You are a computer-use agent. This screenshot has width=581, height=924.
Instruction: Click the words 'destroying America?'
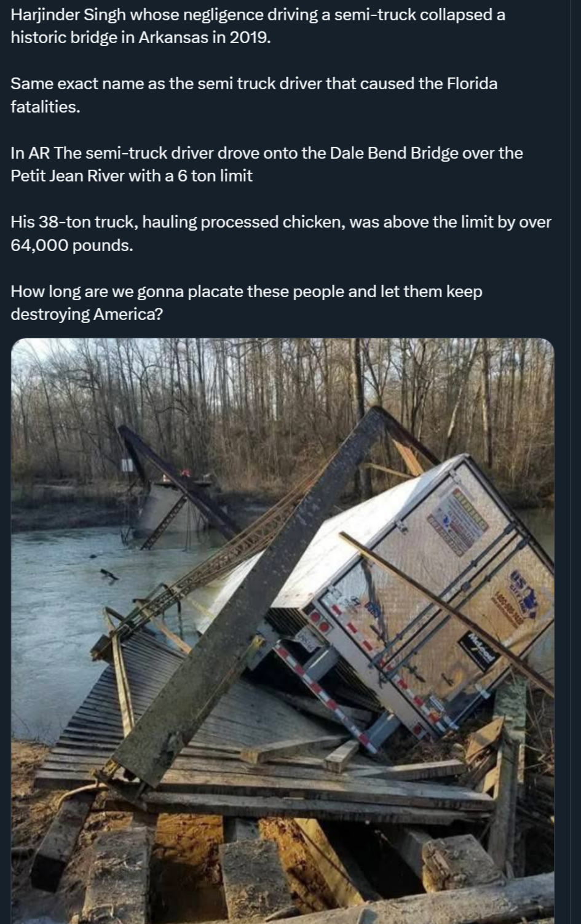click(x=87, y=314)
